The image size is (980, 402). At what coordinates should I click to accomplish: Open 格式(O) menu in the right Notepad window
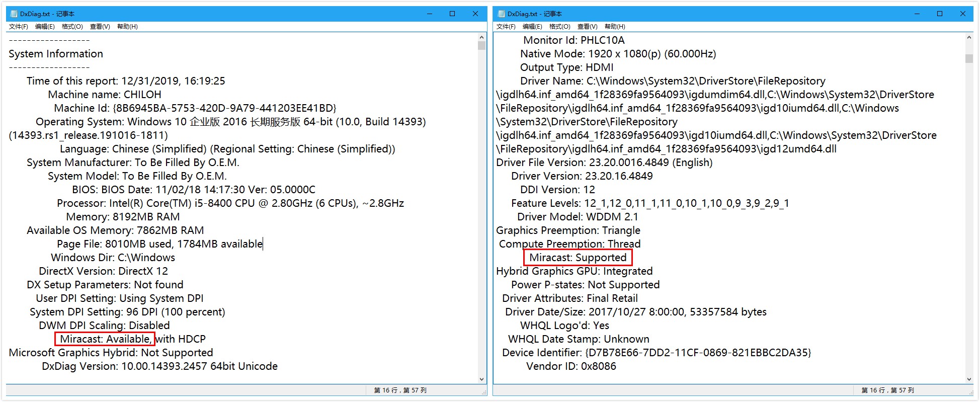[x=559, y=27]
